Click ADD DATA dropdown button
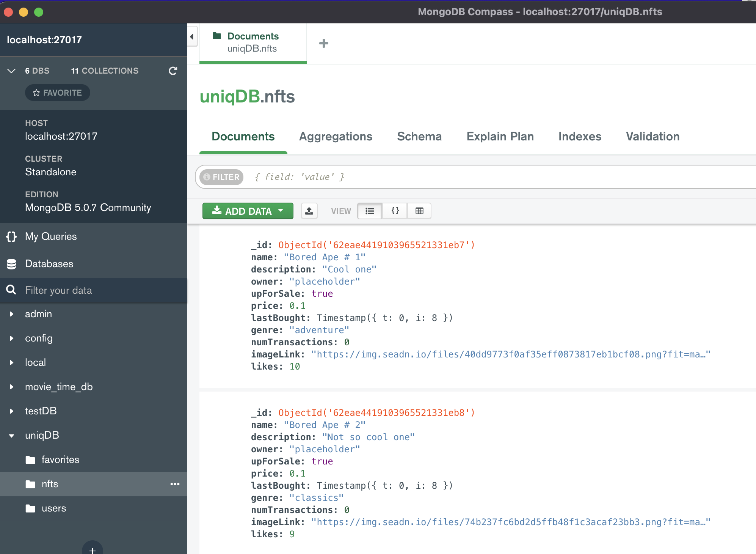The image size is (756, 554). (x=246, y=211)
